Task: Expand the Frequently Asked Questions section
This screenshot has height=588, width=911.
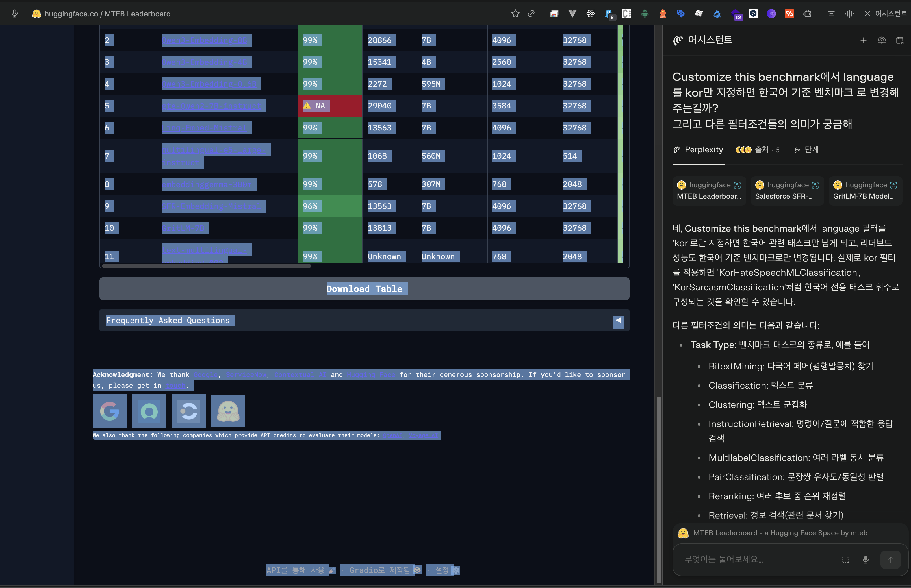Action: pos(619,320)
